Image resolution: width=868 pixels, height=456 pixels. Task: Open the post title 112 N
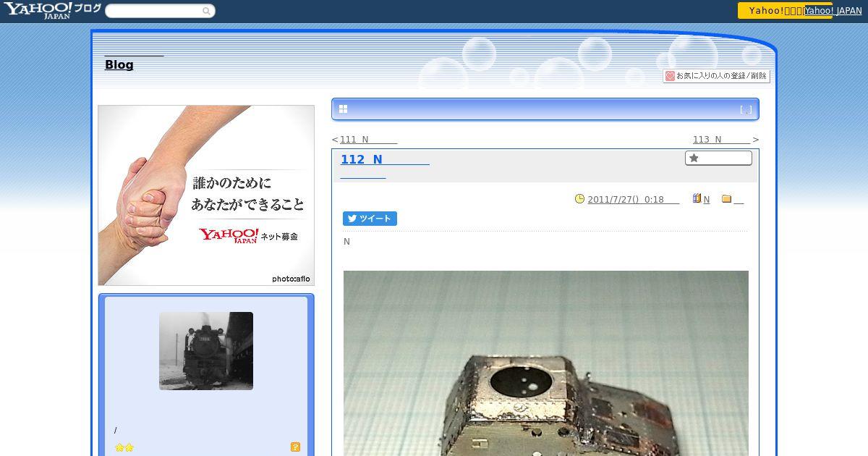pyautogui.click(x=385, y=159)
